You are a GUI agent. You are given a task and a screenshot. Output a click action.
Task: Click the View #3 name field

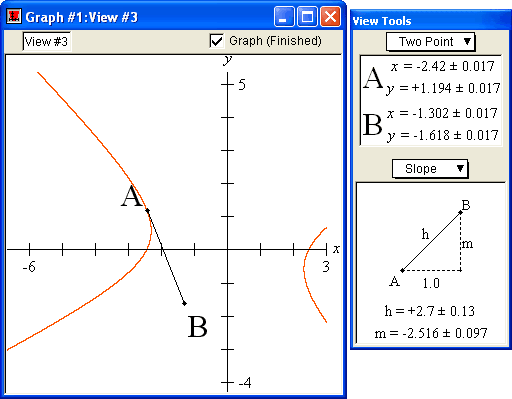coord(47,42)
